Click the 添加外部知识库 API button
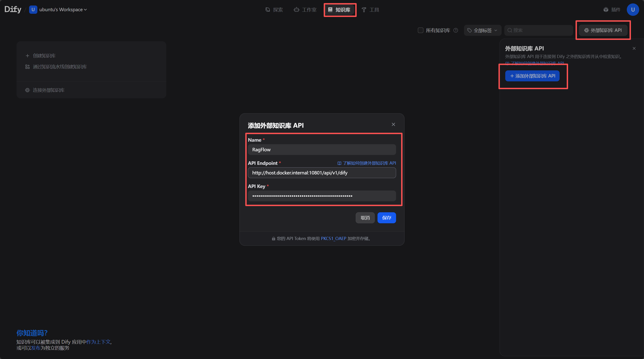The height and width of the screenshot is (359, 644). (532, 76)
